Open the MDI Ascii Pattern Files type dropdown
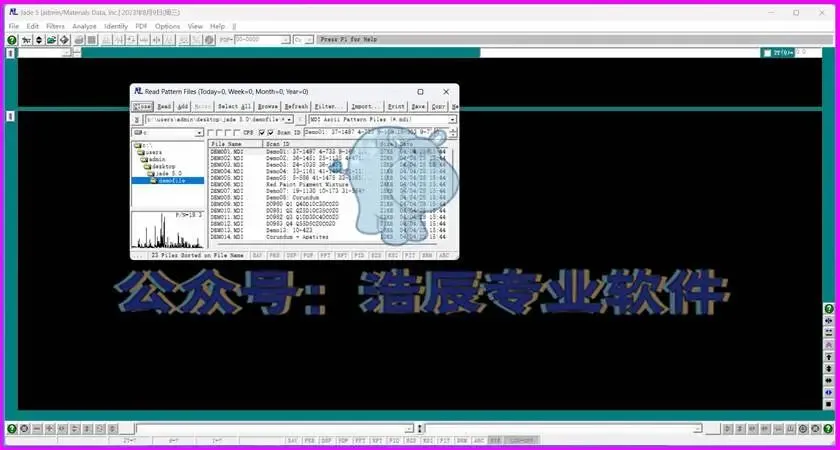Viewport: 840px width, 450px height. click(453, 119)
